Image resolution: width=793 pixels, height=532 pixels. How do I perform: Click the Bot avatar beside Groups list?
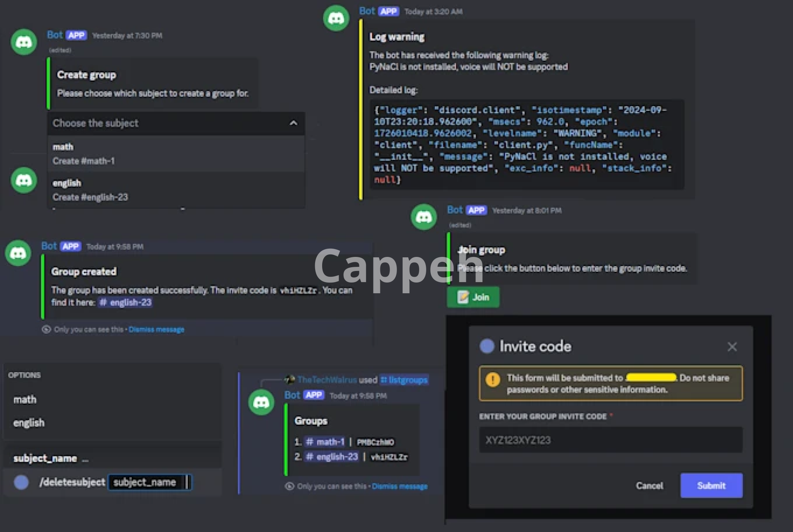click(x=261, y=402)
